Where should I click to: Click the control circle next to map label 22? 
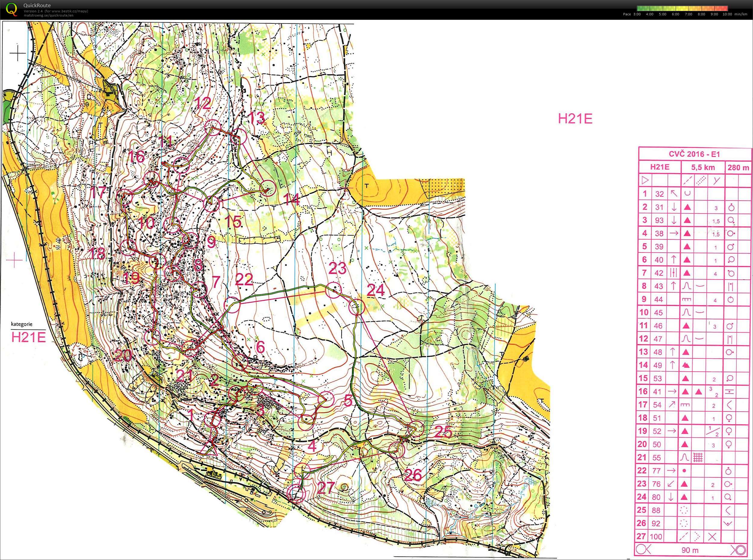(233, 305)
